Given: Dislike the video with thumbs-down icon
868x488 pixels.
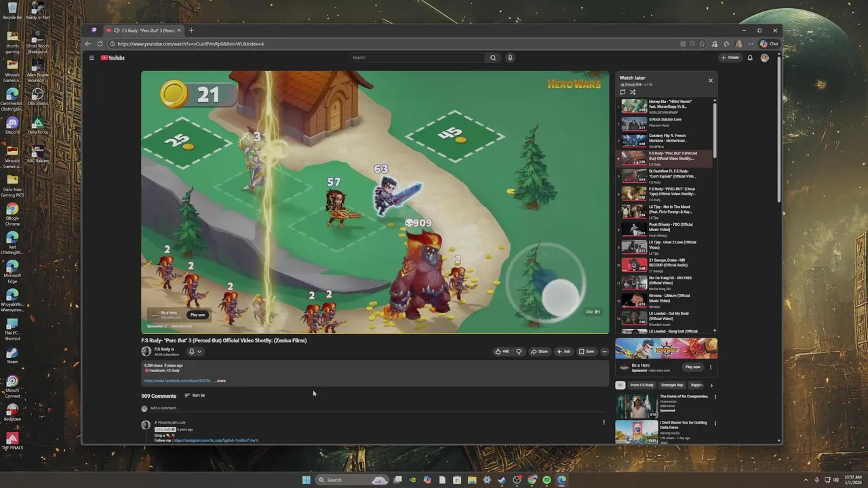Looking at the screenshot, I should (519, 351).
